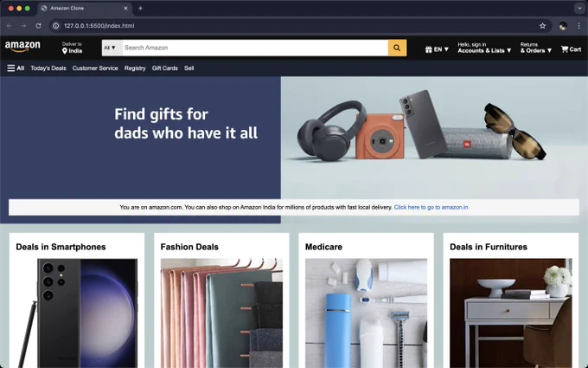Open Customer Service in the nav bar

click(95, 68)
